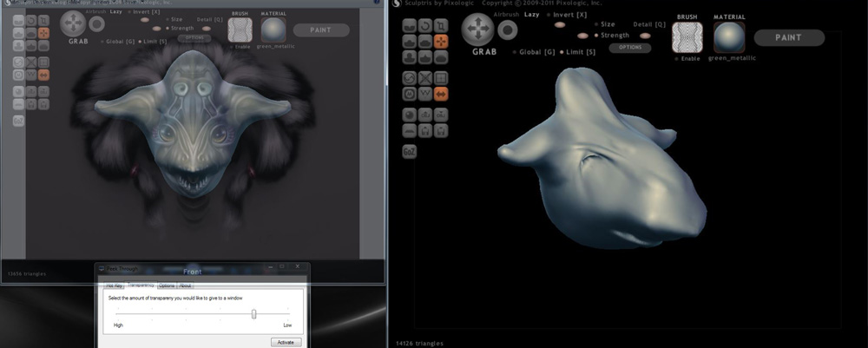The image size is (868, 348).
Task: Click BRUSH alpha thumbnail in gray-sculpt window
Action: [x=687, y=37]
